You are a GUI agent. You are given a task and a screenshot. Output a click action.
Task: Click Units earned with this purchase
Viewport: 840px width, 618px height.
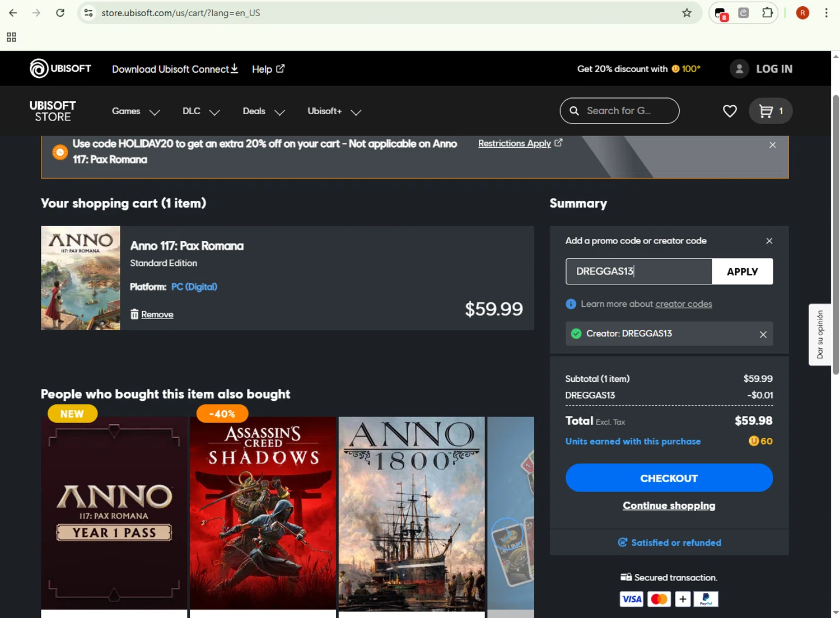point(633,441)
